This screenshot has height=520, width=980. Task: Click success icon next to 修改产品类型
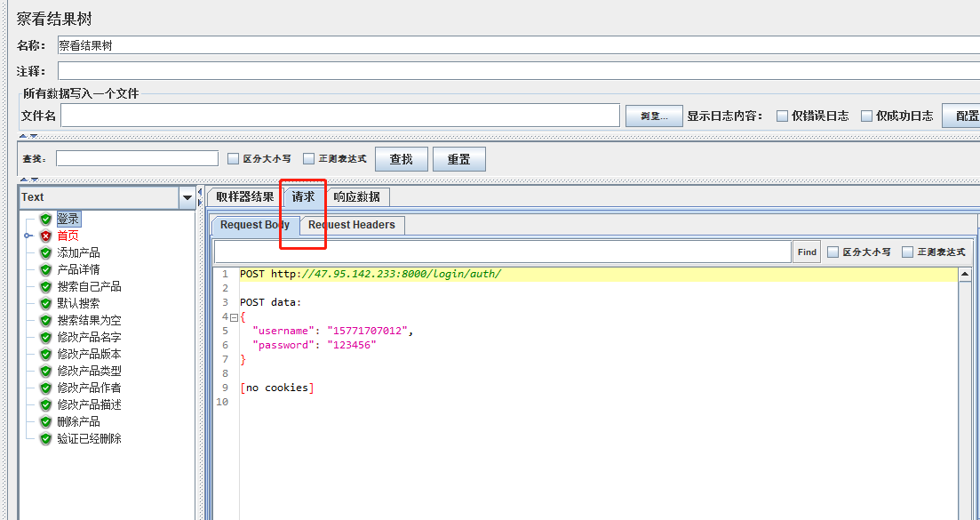click(45, 372)
